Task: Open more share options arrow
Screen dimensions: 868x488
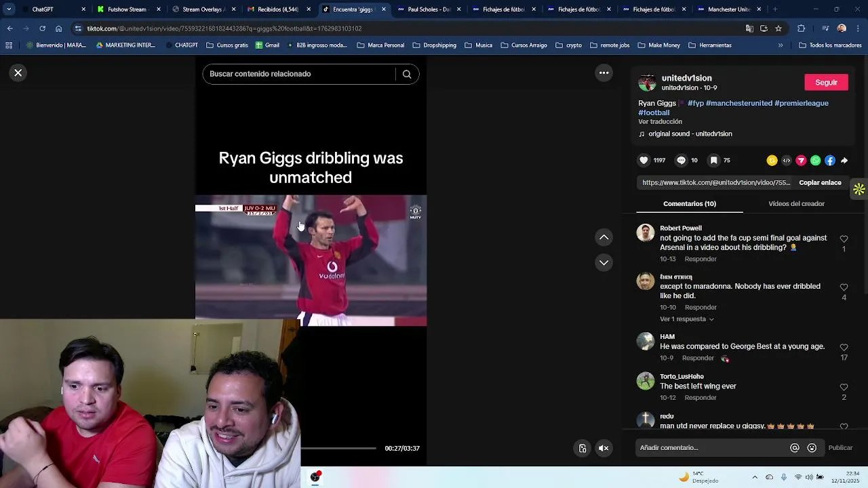Action: [844, 161]
